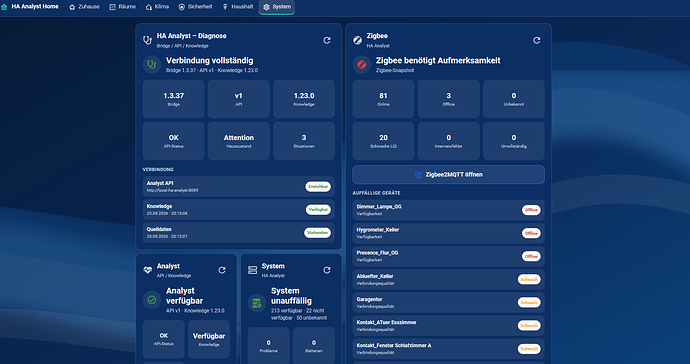Click the green checkmark icon by Analyst verfügbar
This screenshot has height=364, width=690.
click(152, 300)
